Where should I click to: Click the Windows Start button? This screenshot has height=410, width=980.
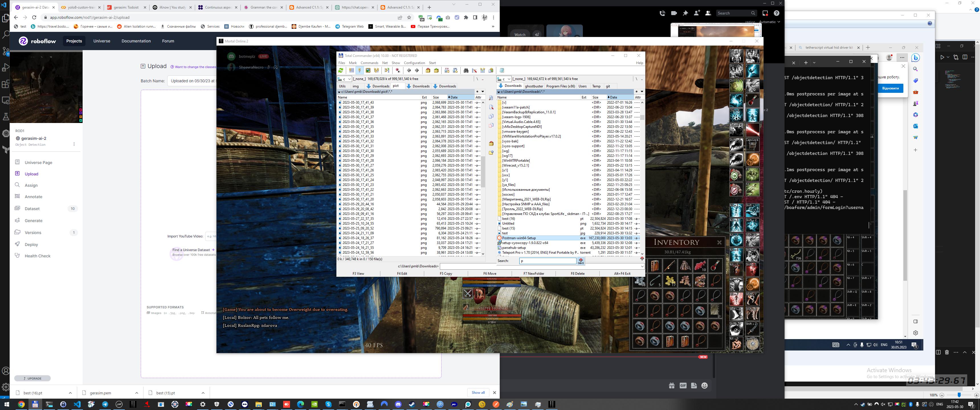click(x=7, y=404)
